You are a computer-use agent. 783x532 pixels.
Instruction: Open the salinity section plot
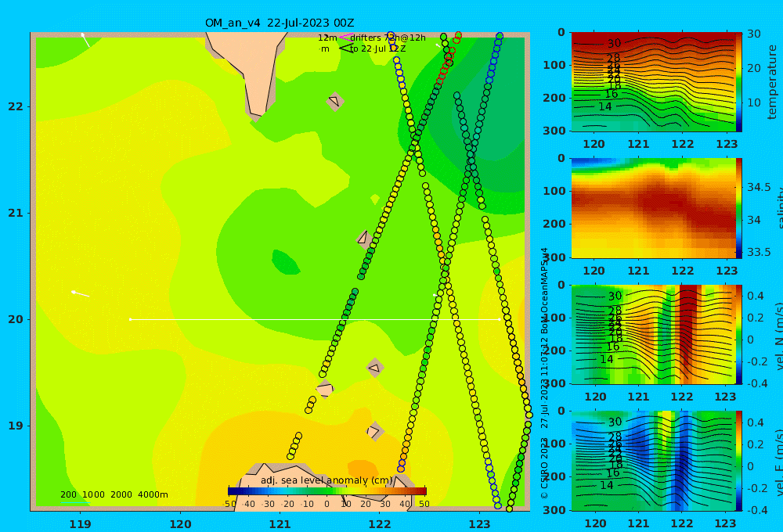click(x=653, y=208)
